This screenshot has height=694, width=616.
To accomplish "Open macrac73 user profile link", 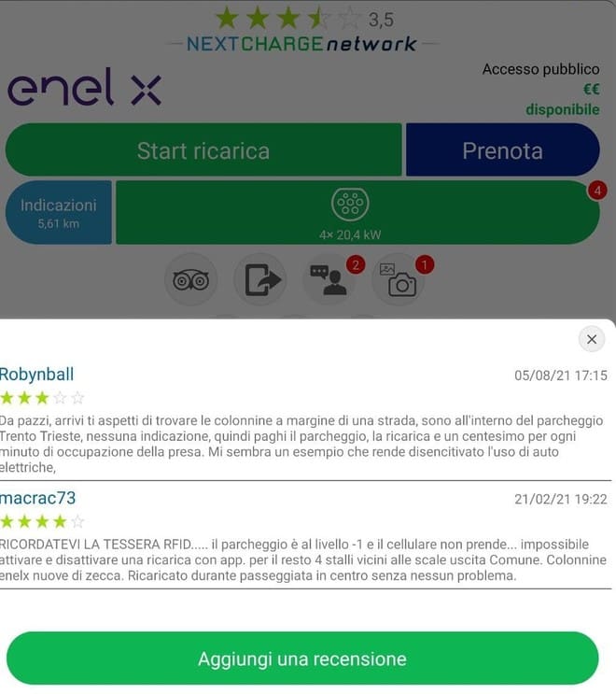I will point(37,499).
